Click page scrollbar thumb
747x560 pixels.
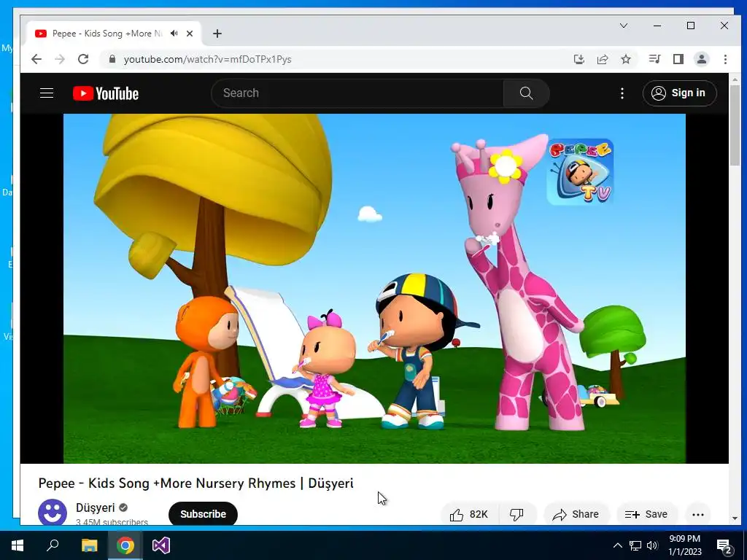(x=734, y=125)
